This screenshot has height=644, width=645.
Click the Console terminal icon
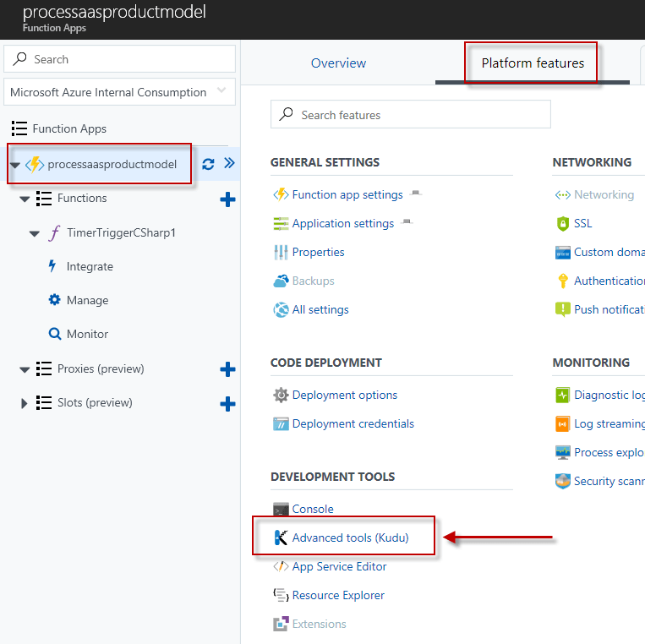point(282,509)
